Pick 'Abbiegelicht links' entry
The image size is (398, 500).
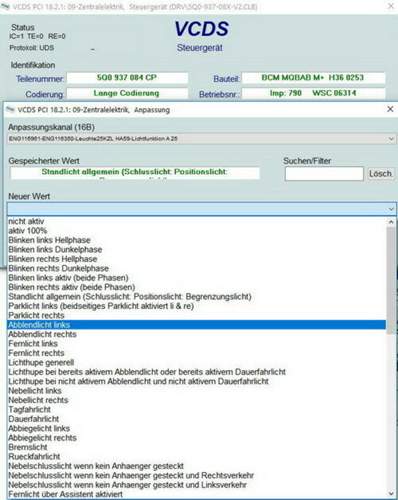tap(197, 428)
